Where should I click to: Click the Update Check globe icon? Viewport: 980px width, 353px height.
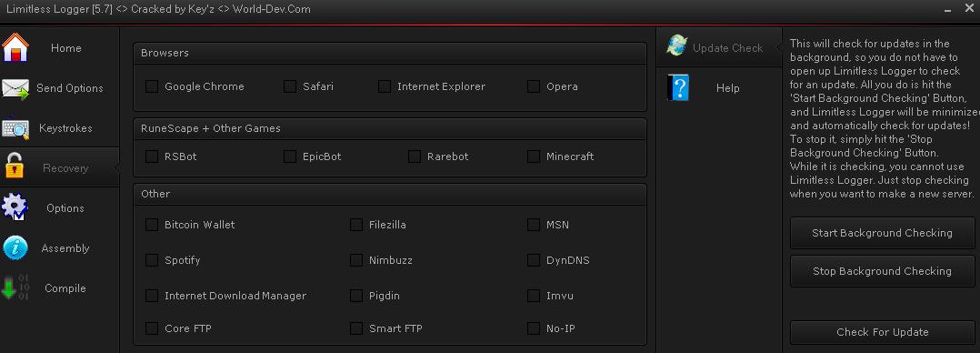pos(677,45)
